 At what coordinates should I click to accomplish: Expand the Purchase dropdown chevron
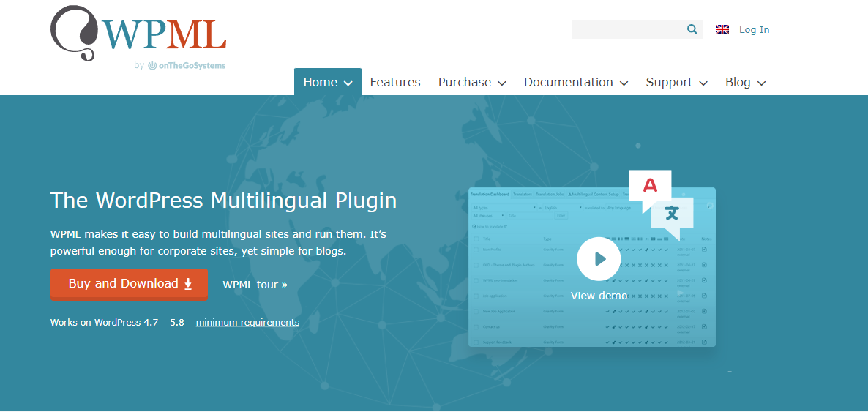pyautogui.click(x=502, y=83)
